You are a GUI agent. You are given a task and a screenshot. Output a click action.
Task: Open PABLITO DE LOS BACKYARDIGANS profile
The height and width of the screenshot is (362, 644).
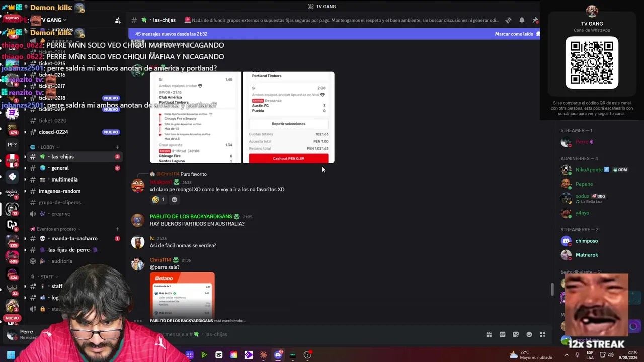(191, 217)
